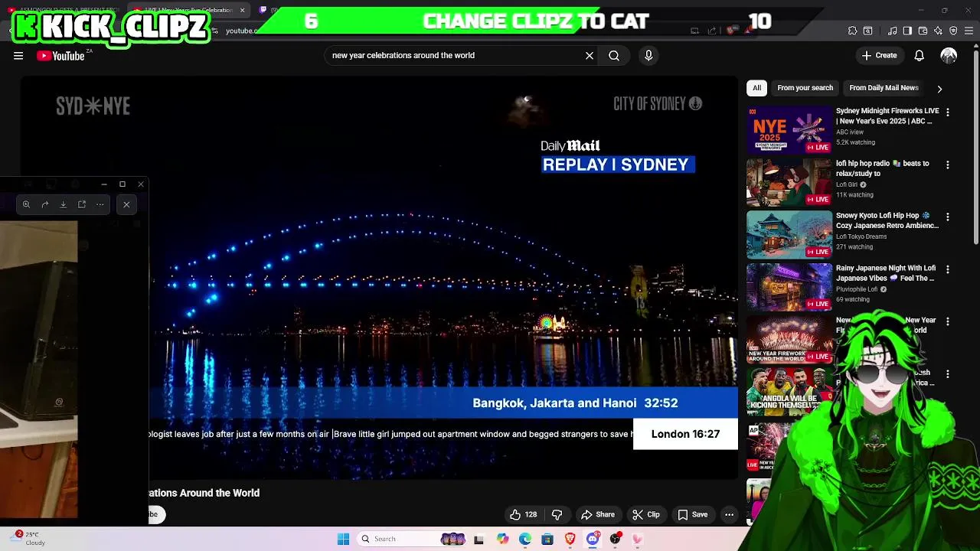The width and height of the screenshot is (980, 551).
Task: Open the 'ABC iview' channel name
Action: coord(850,132)
